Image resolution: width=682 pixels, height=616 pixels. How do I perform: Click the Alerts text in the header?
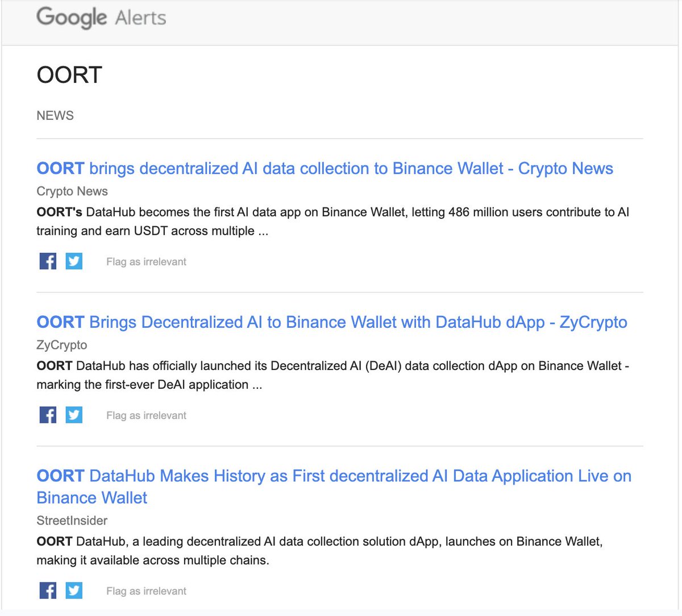142,18
